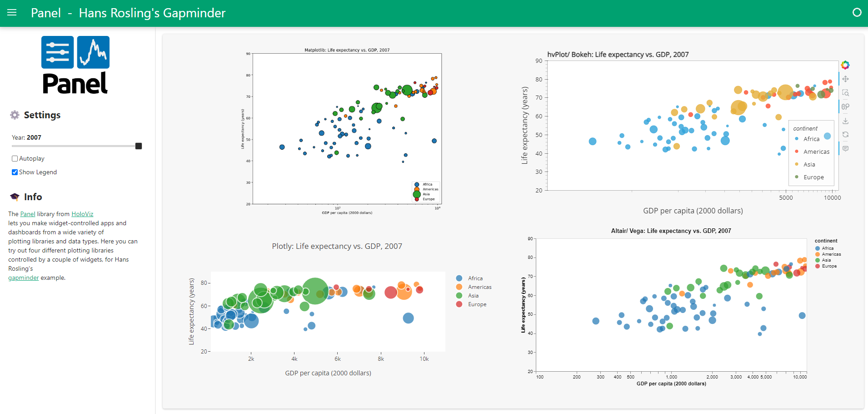
Task: Click the Settings gear icon
Action: click(x=15, y=115)
